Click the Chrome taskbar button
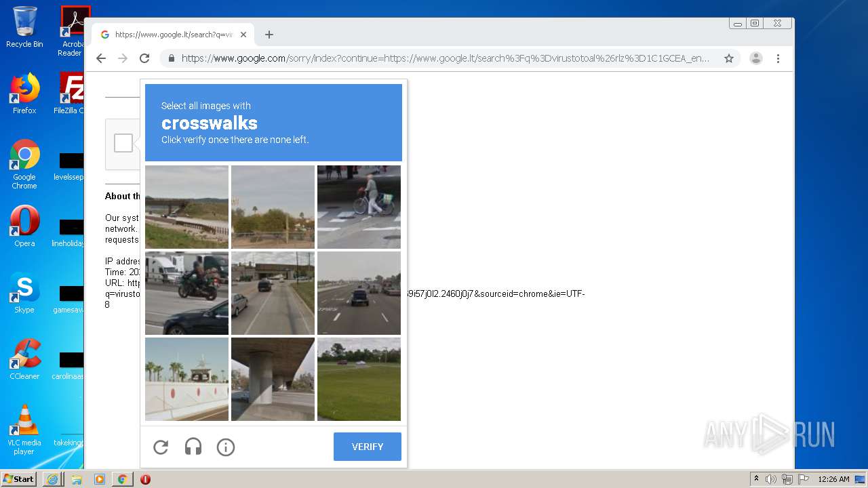This screenshot has width=868, height=488. [x=122, y=479]
